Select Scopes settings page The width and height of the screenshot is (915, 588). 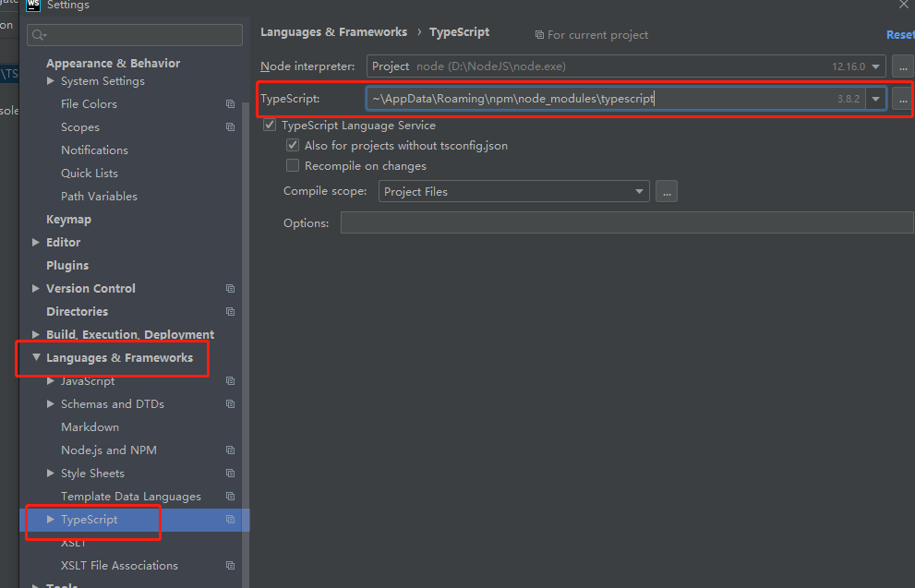[80, 127]
